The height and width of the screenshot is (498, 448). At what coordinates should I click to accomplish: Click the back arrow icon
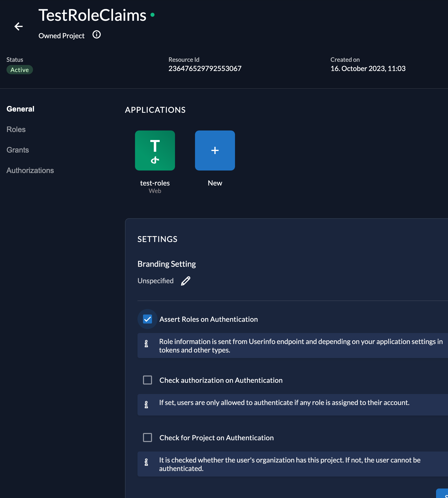pos(18,26)
